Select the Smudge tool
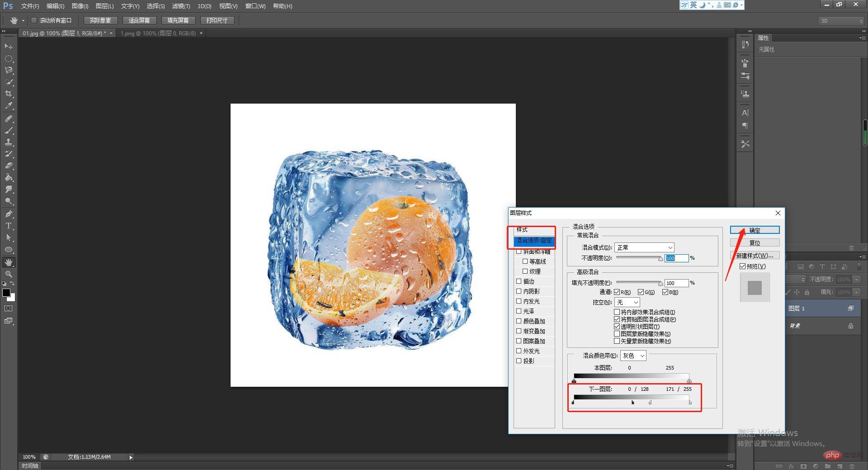Viewport: 868px width, 470px height. (9, 189)
